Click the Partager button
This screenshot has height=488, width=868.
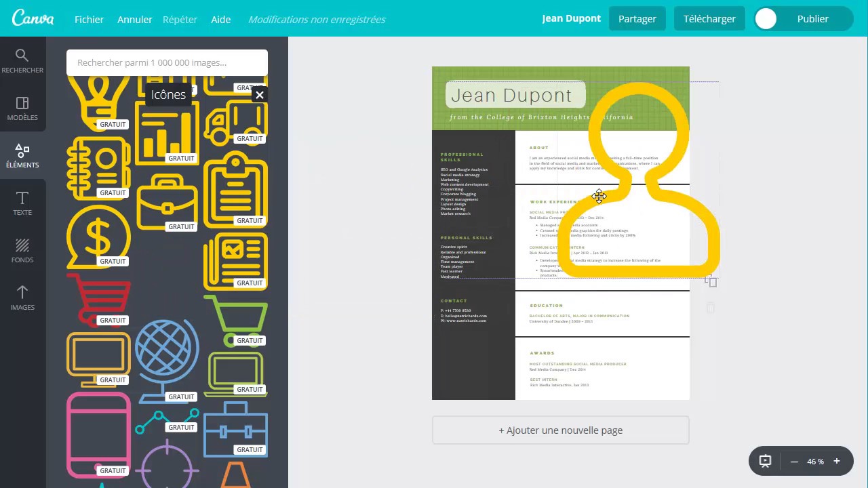coord(637,19)
